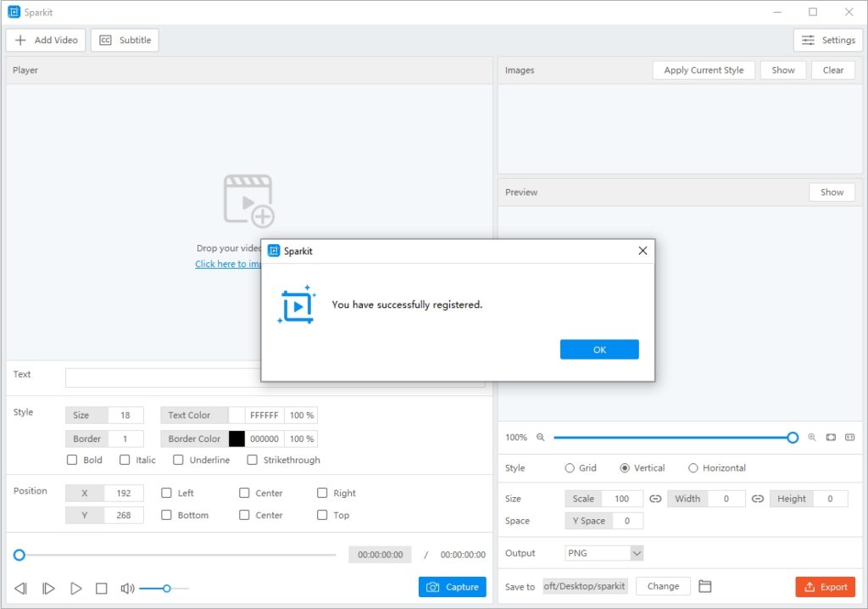Screen dimensions: 868x609
Task: Click Text Color opacity 100 % field
Action: 301,415
